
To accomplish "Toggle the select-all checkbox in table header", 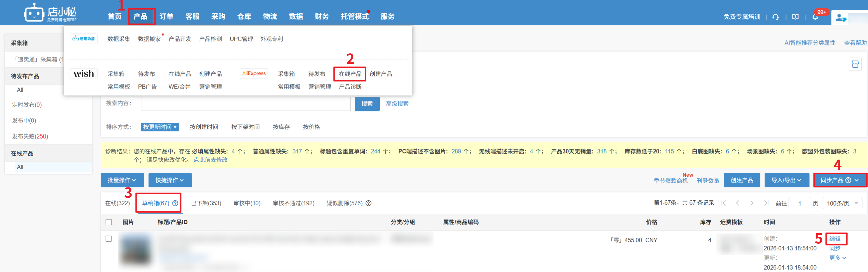I will tap(108, 222).
